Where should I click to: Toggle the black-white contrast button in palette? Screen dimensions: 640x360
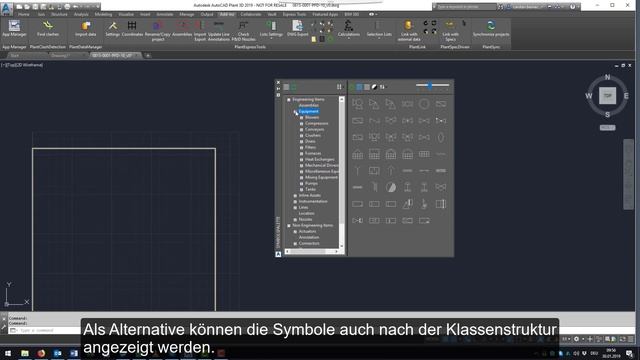click(374, 87)
